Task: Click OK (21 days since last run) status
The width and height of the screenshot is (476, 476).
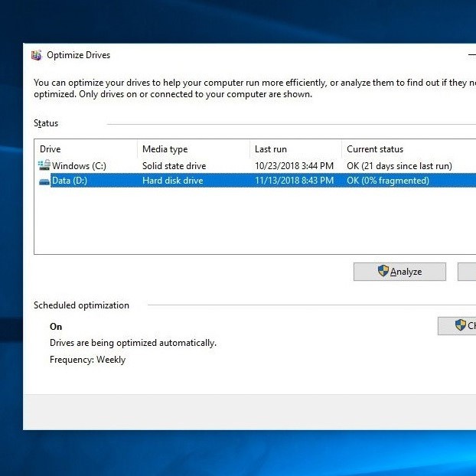Action: coord(399,166)
